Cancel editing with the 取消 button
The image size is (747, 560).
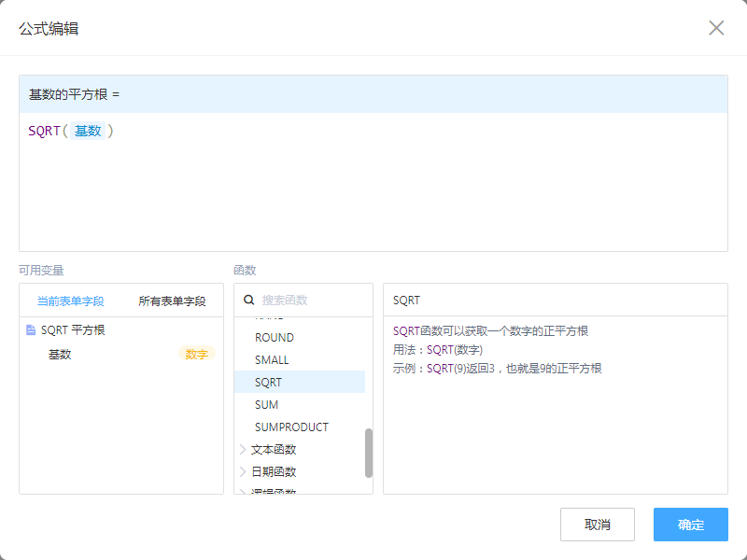tap(598, 525)
